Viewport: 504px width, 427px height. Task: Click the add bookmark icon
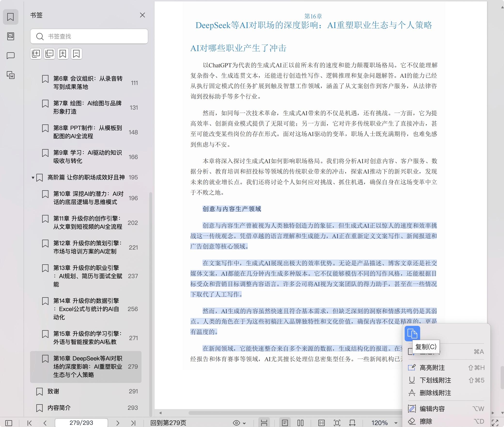click(x=63, y=54)
